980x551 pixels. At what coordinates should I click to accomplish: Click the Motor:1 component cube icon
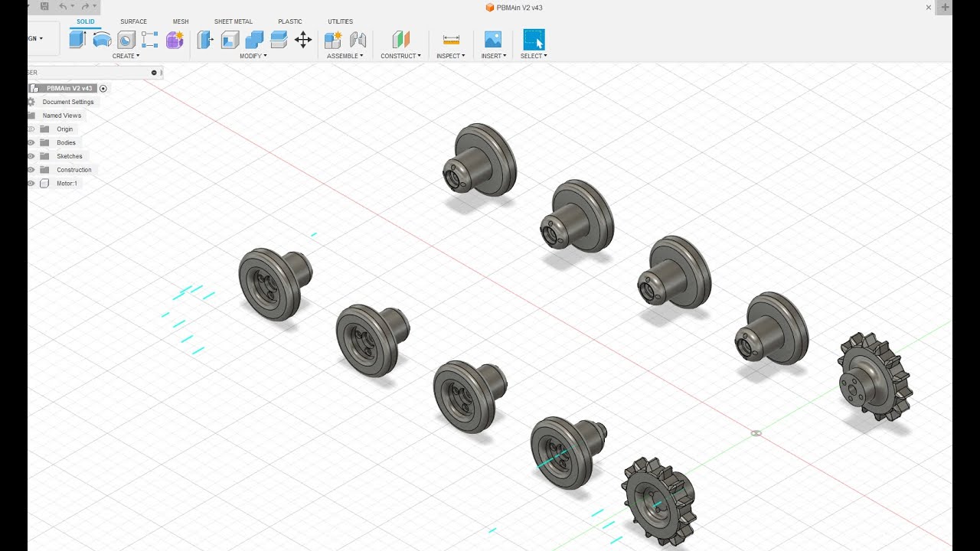pos(44,184)
